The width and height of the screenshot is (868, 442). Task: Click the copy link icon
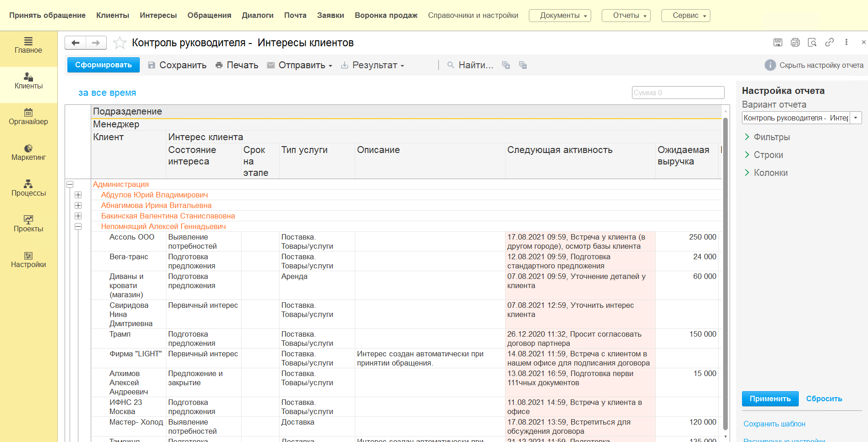click(829, 43)
